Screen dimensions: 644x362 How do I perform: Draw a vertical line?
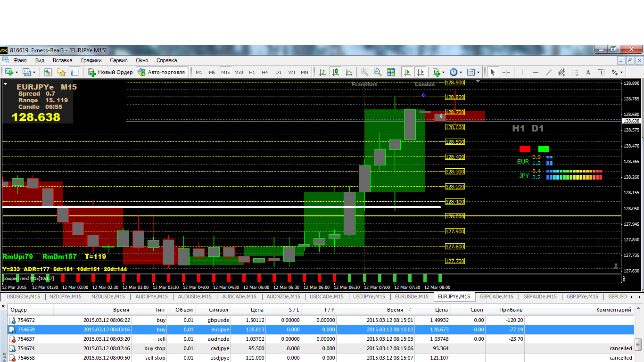click(522, 72)
